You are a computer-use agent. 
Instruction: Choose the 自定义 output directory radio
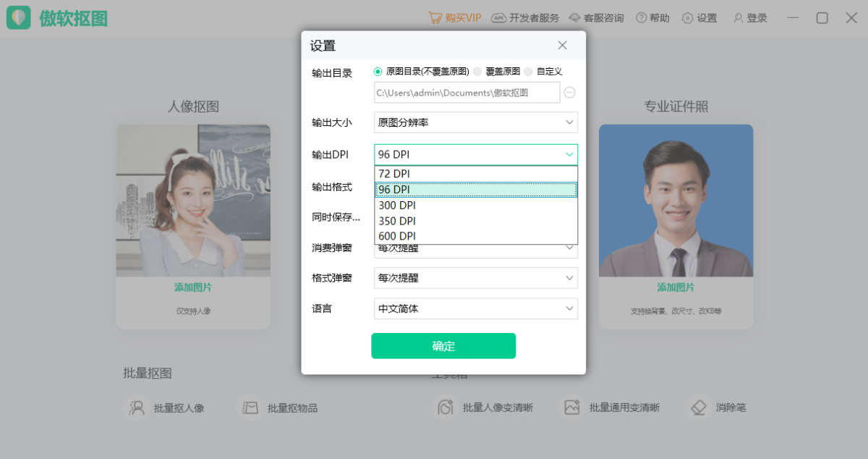(528, 72)
